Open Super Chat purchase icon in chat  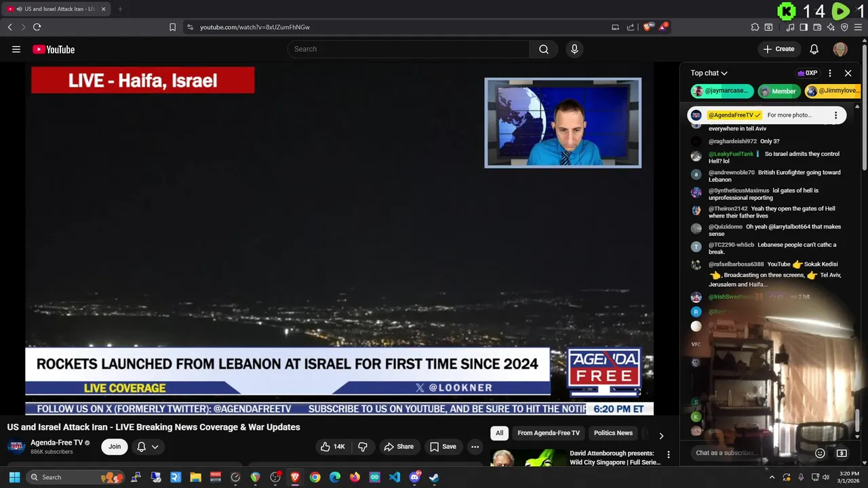click(842, 453)
